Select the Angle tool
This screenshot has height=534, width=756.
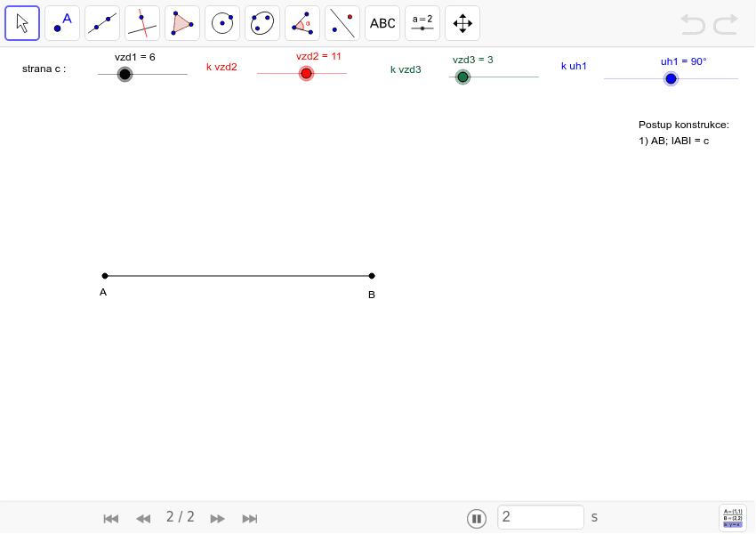click(302, 23)
